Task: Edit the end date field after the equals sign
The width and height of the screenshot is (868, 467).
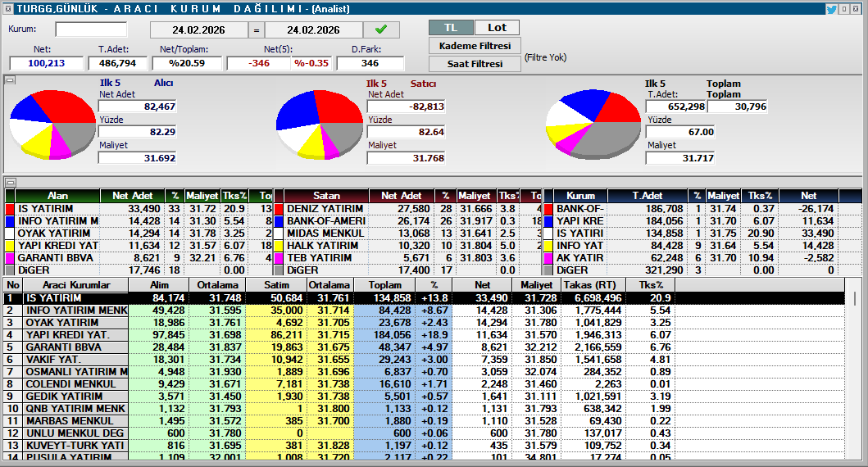Action: tap(313, 29)
